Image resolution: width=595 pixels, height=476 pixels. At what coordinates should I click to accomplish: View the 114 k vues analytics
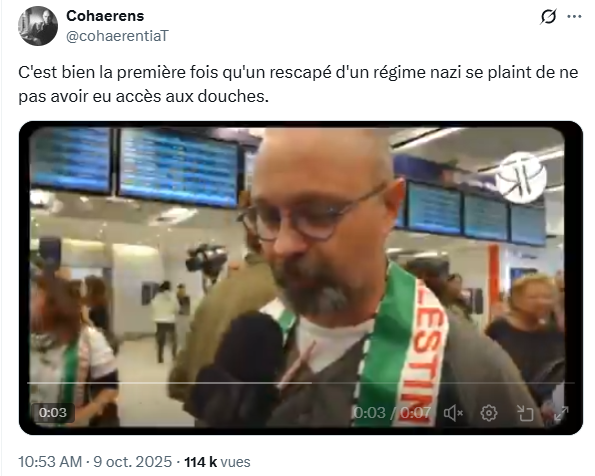point(217,462)
